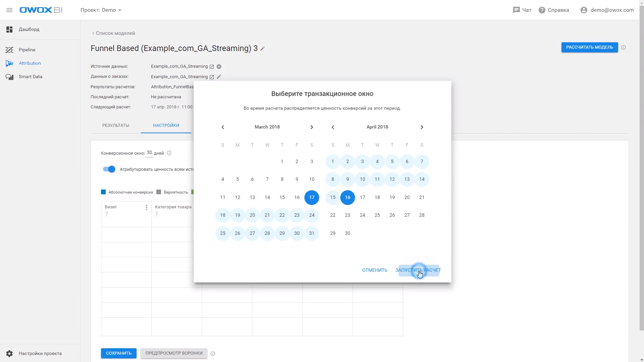This screenshot has width=644, height=362.
Task: Click the Запустить расчет button
Action: tap(418, 270)
